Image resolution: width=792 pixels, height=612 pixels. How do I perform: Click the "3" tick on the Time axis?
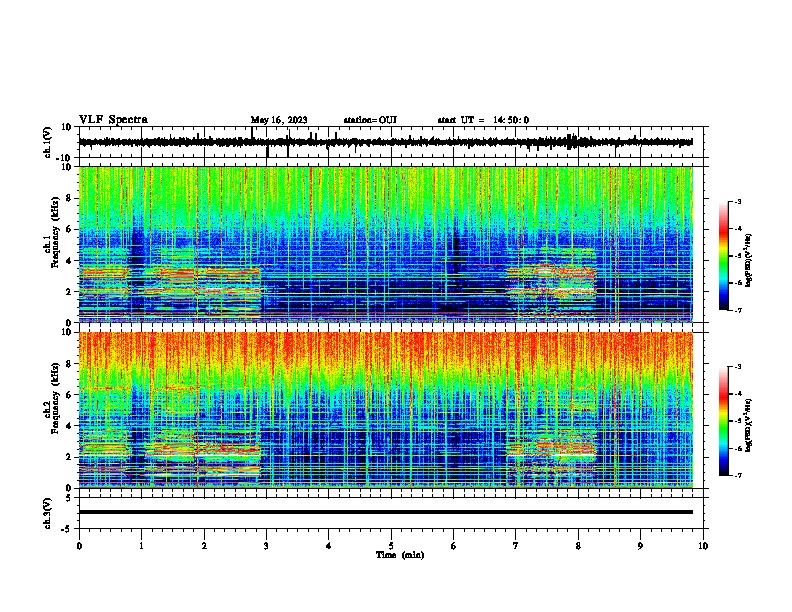266,546
